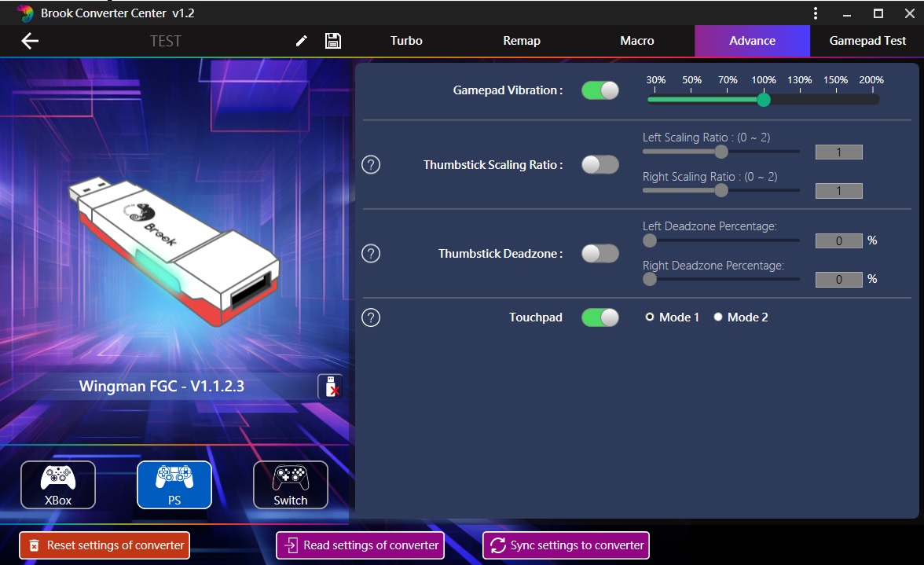924x565 pixels.
Task: Click the TEST profile name
Action: [166, 41]
